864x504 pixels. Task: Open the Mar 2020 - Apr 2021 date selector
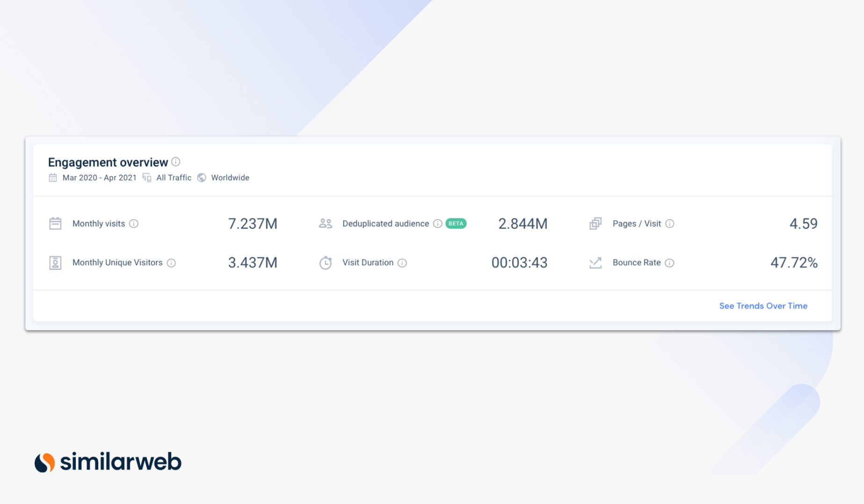click(x=100, y=178)
